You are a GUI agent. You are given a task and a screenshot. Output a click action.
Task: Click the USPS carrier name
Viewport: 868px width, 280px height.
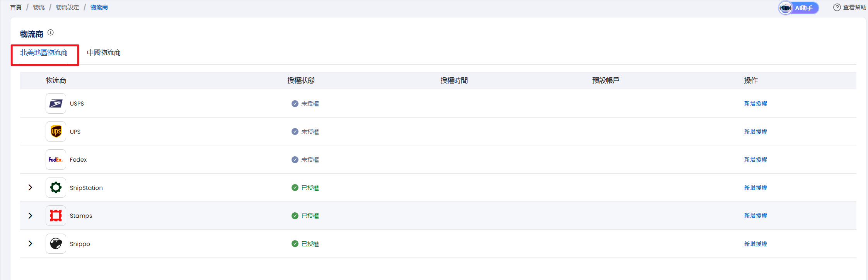coord(77,104)
